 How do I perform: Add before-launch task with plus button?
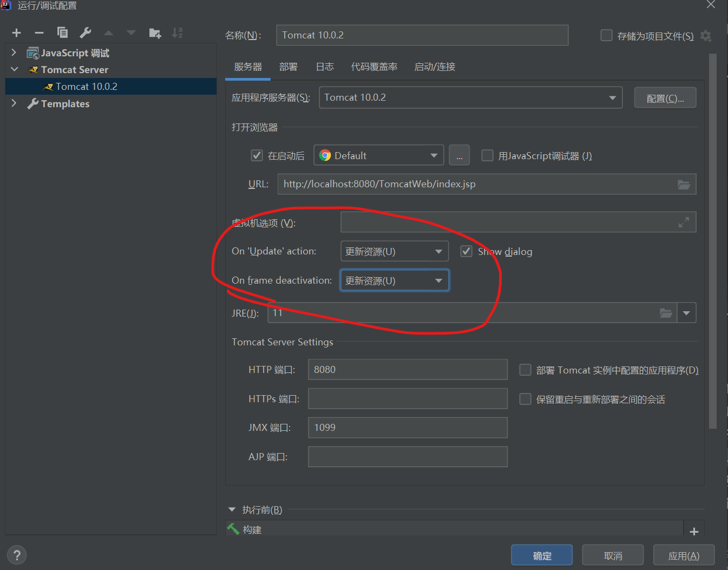[x=694, y=532]
